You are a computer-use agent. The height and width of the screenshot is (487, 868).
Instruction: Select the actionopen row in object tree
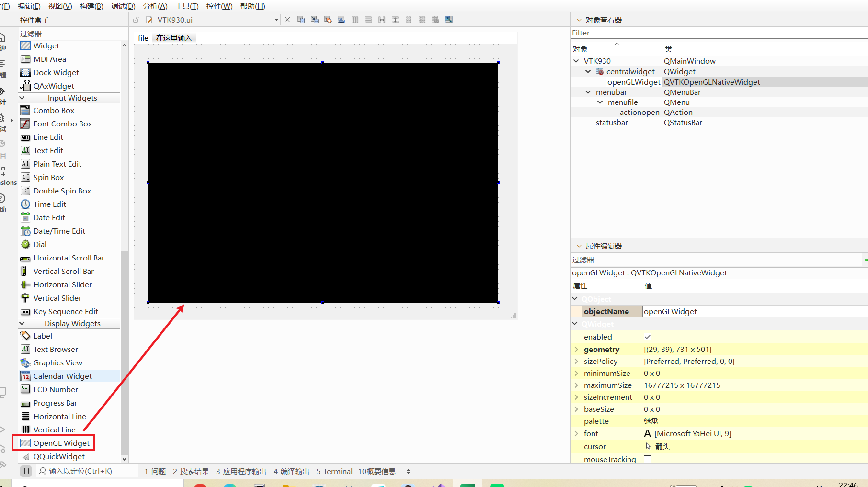point(719,112)
